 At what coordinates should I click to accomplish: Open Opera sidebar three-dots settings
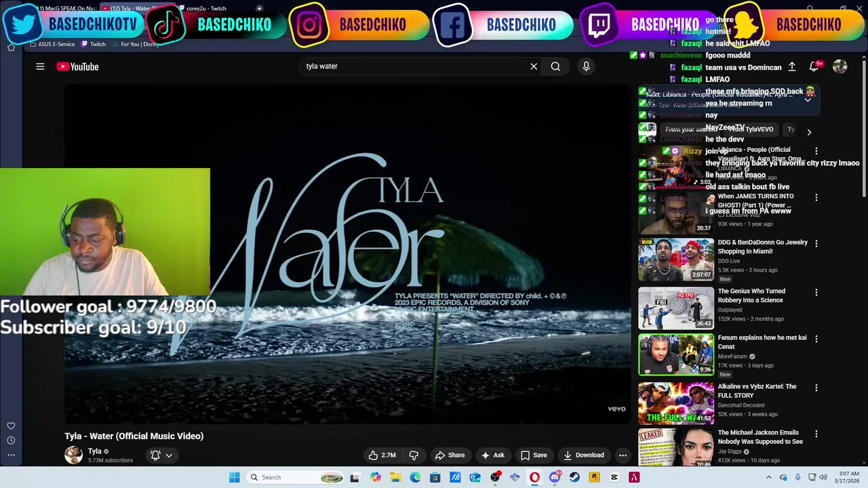[x=11, y=455]
